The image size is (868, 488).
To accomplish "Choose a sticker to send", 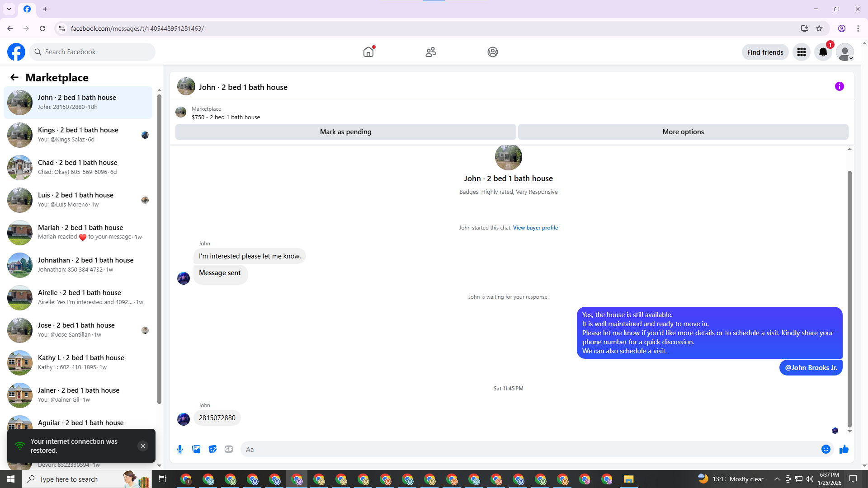I will (x=212, y=449).
